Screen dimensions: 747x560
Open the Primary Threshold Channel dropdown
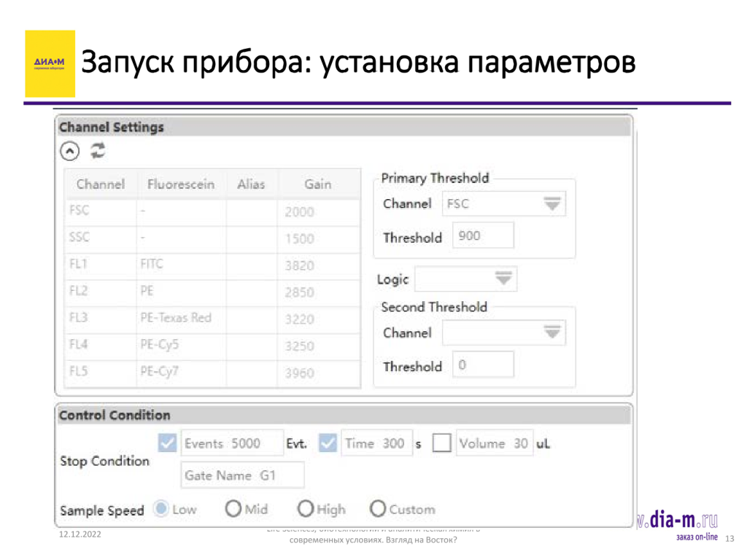(x=552, y=204)
